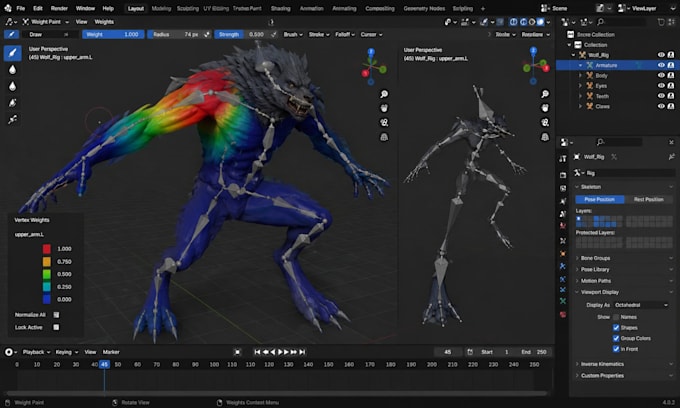Click the outliner filter funnel icon
The height and width of the screenshot is (408, 680).
[661, 22]
